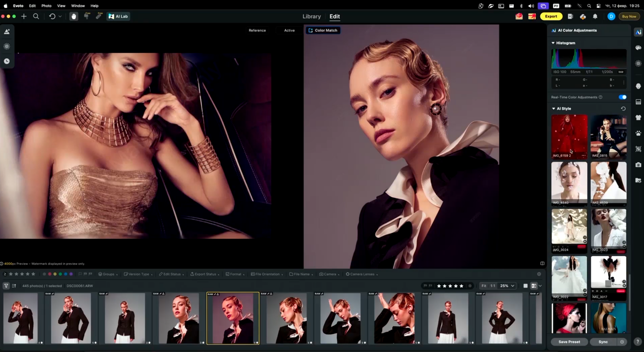Switch to single image view square
Screen dimensions: 644x352
click(x=525, y=286)
